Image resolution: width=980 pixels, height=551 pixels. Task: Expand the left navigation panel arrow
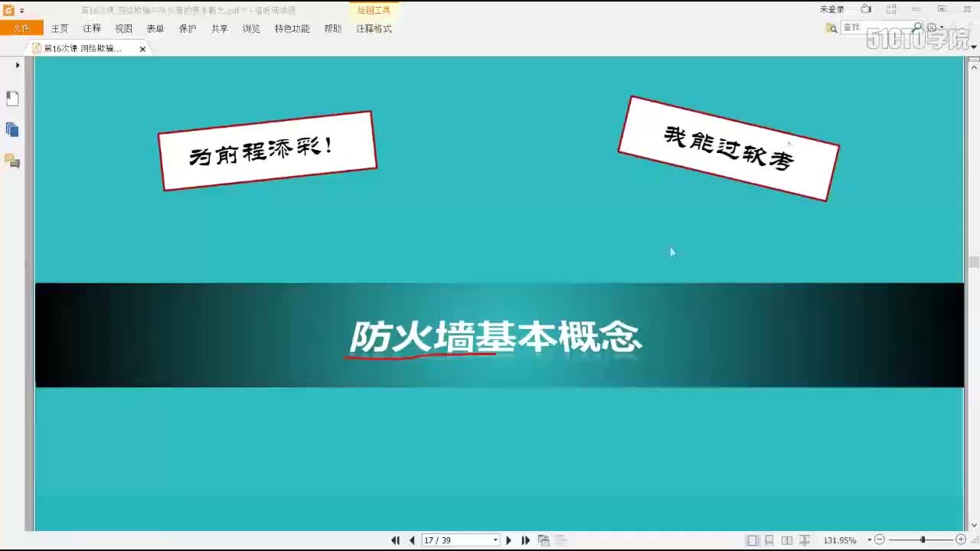click(18, 65)
